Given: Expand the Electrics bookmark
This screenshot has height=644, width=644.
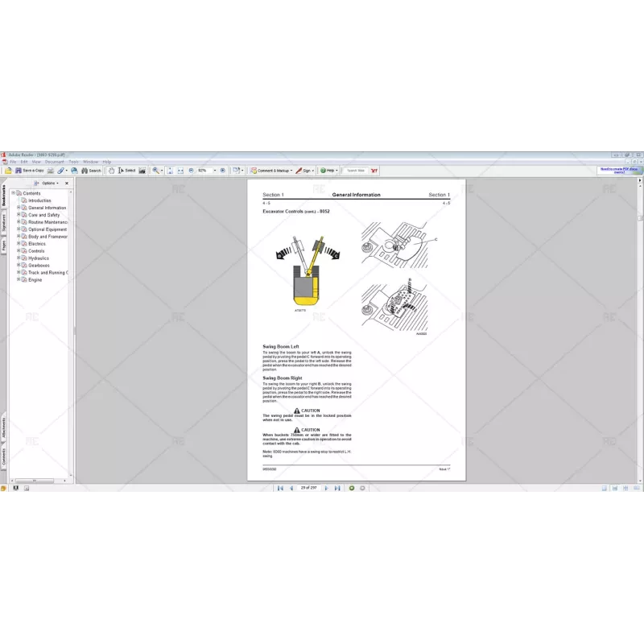Looking at the screenshot, I should pyautogui.click(x=18, y=244).
